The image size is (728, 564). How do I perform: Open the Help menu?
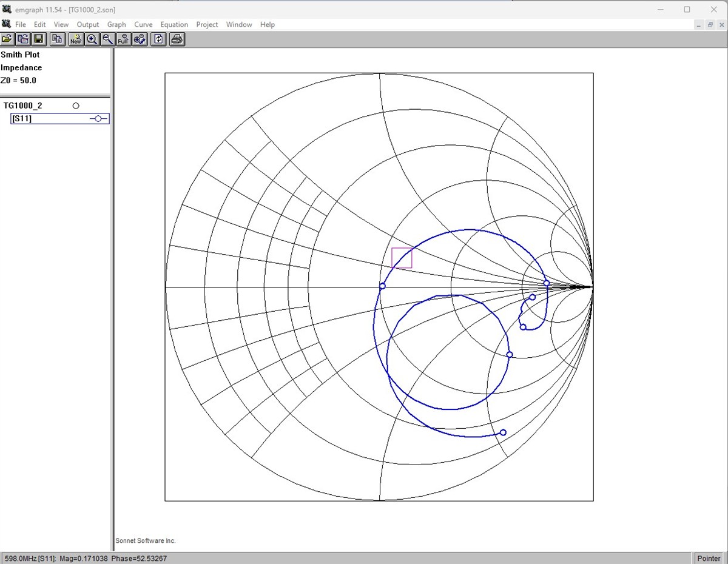[268, 25]
